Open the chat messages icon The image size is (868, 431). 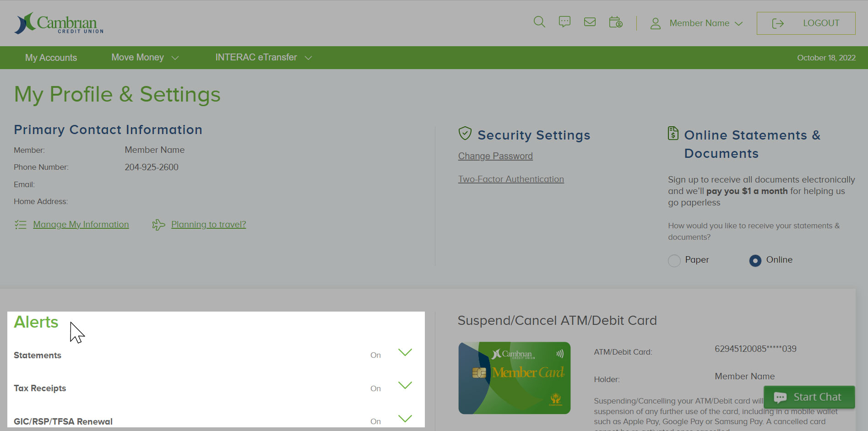tap(564, 22)
